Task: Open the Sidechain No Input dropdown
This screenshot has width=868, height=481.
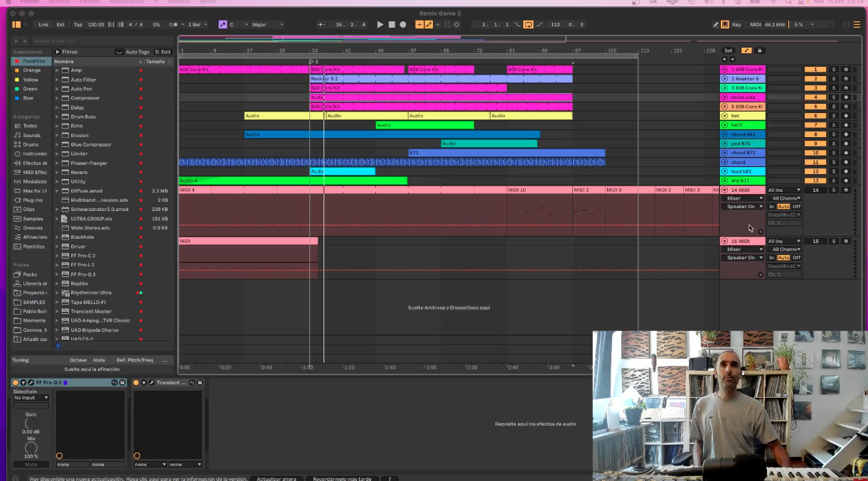Action: point(31,398)
